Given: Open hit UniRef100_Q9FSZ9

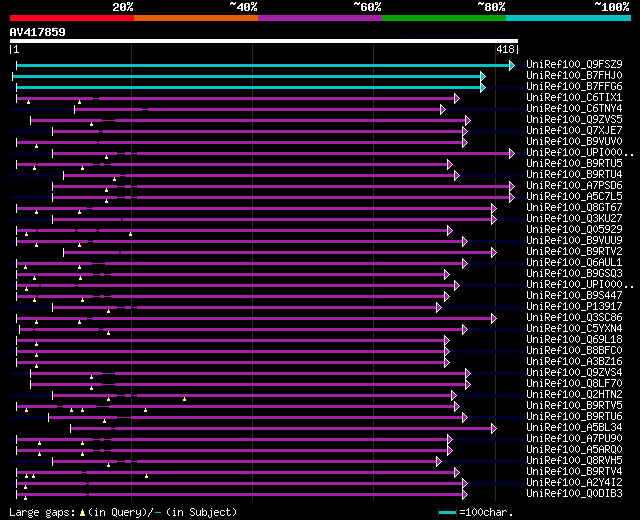Looking at the screenshot, I should [574, 64].
